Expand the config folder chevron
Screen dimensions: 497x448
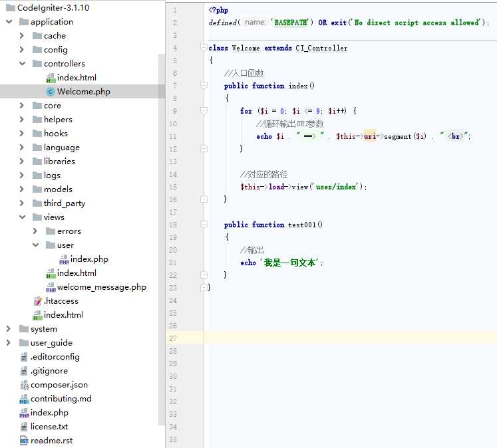[x=21, y=49]
